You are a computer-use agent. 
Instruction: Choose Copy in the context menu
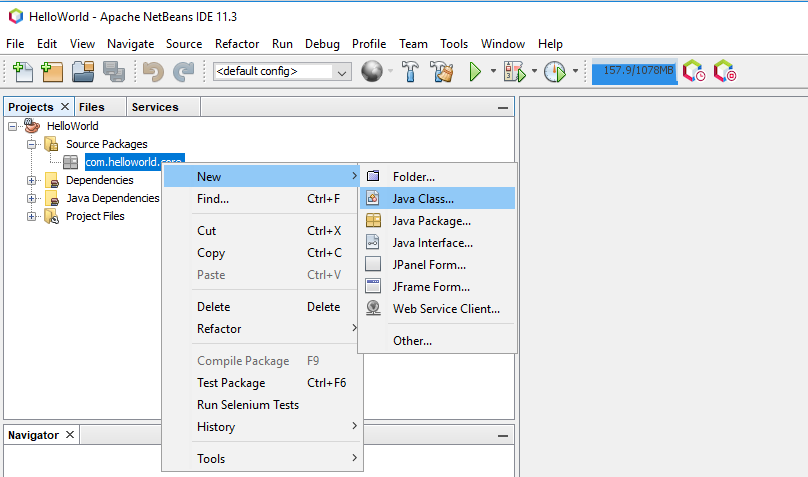(261, 253)
